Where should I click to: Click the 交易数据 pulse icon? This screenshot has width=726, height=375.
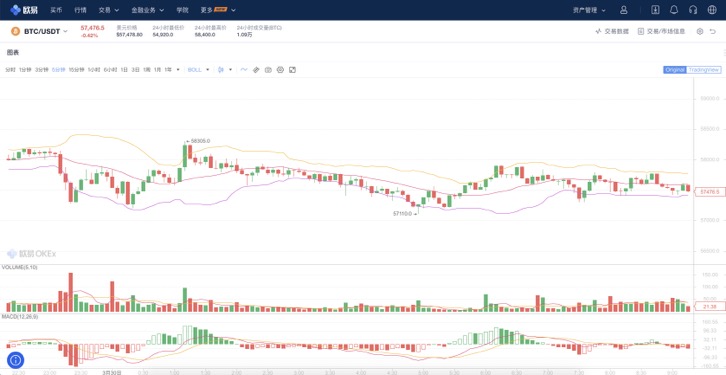[x=598, y=31]
